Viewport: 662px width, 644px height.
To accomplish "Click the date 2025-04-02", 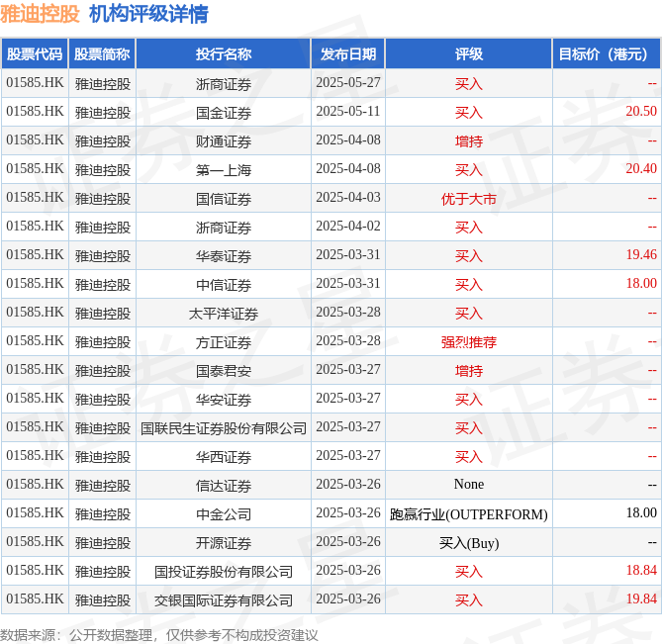I will (348, 227).
